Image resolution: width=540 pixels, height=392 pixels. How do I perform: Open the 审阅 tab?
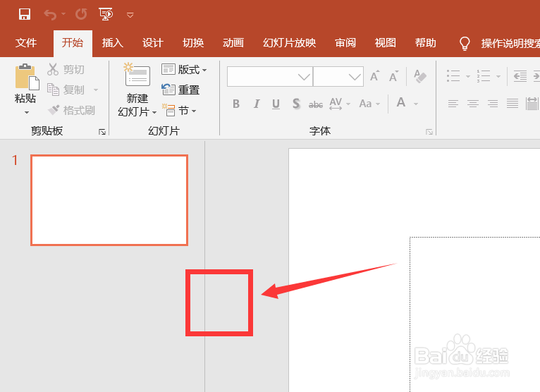[x=345, y=43]
